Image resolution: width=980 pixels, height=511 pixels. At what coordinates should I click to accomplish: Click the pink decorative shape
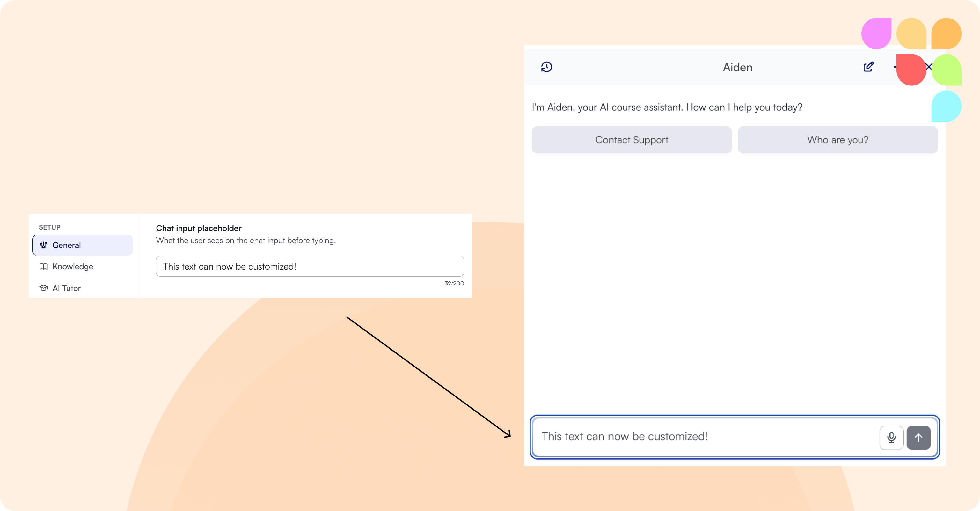pos(876,33)
